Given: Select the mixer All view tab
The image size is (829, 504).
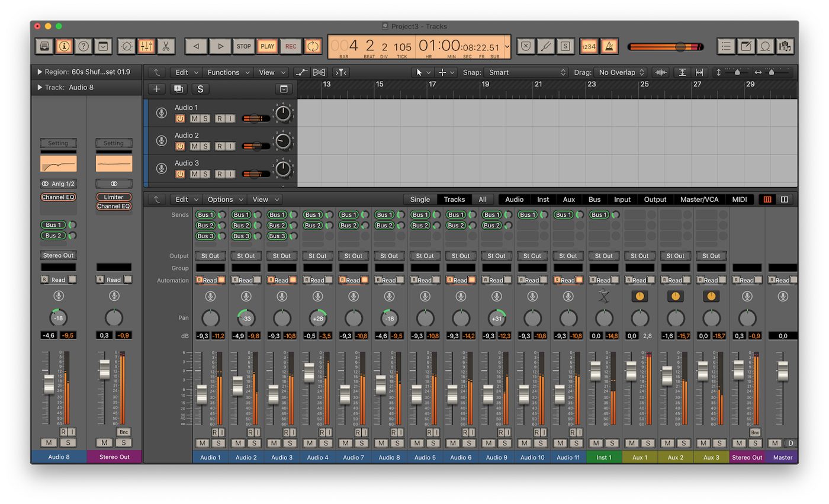Looking at the screenshot, I should point(483,200).
